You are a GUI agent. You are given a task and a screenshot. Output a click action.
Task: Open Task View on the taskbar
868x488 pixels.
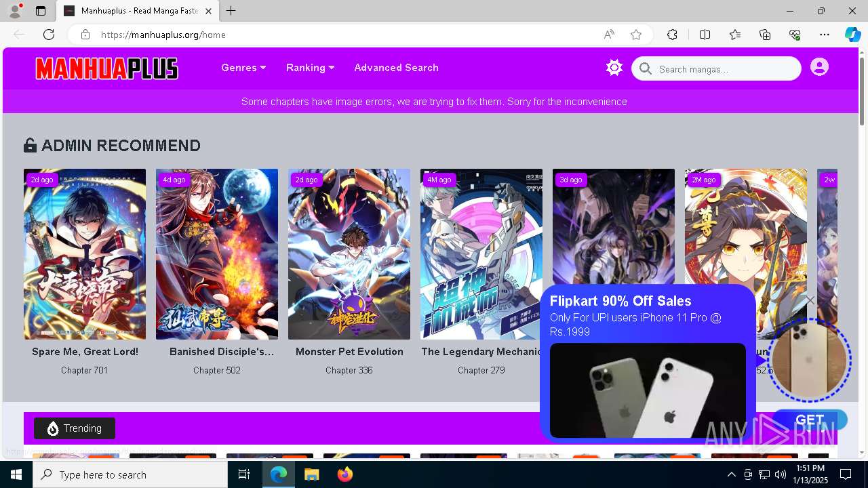point(244,474)
